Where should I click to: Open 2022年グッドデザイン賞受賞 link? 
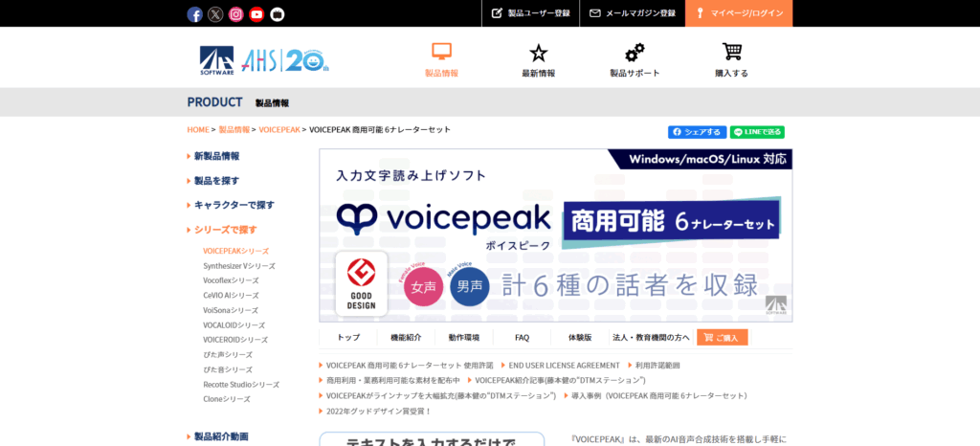tap(378, 412)
